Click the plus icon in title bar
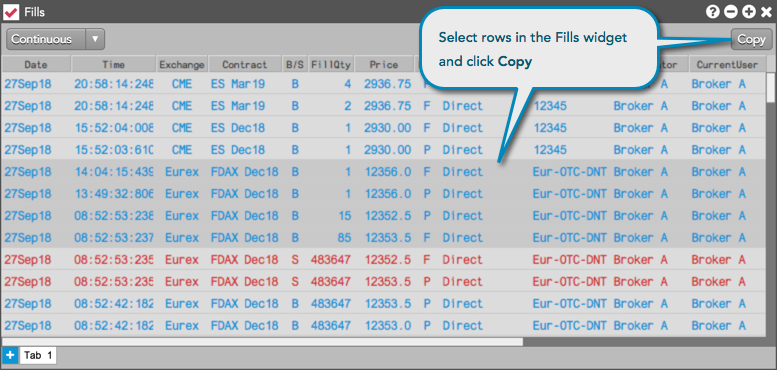Image resolution: width=777 pixels, height=370 pixels. (749, 11)
